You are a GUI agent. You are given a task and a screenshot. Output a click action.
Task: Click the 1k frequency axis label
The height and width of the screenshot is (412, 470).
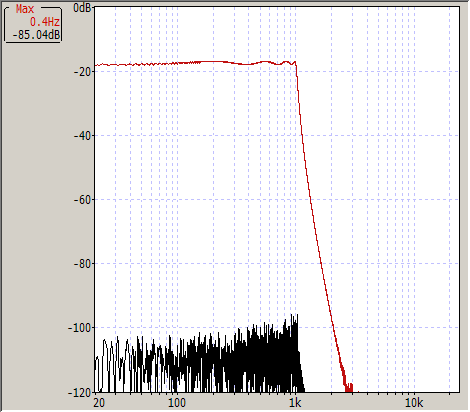point(295,403)
